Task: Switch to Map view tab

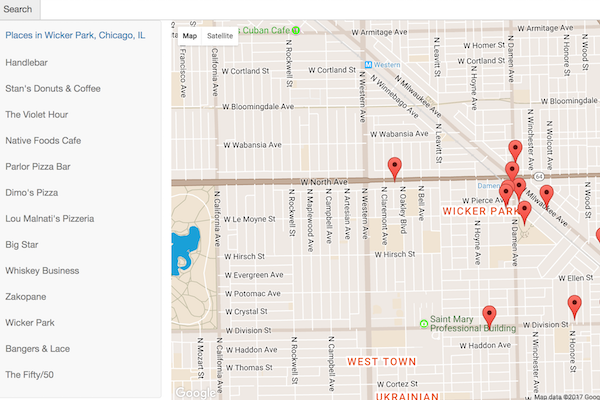Action: pyautogui.click(x=189, y=36)
